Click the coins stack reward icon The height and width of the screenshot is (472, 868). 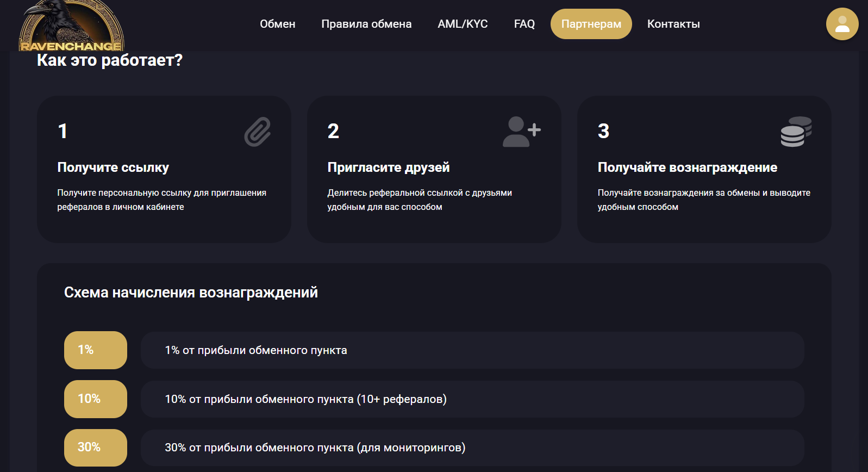[x=796, y=132]
